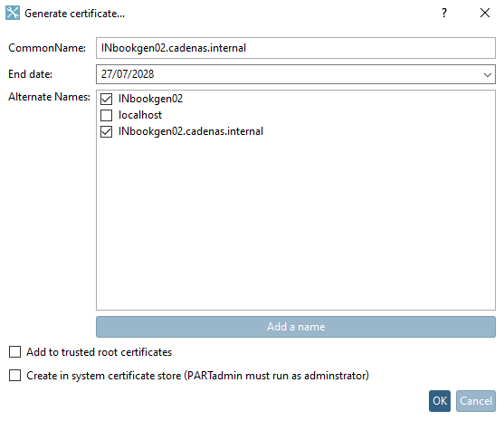
Task: Expand the End date calendar dropdown arrow
Action: coord(488,74)
